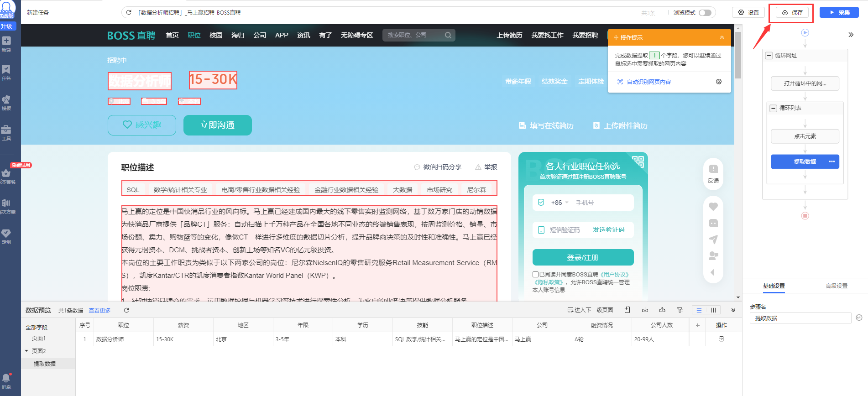This screenshot has width=868, height=396.
Task: Click 上传附件简历
Action: coord(620,125)
